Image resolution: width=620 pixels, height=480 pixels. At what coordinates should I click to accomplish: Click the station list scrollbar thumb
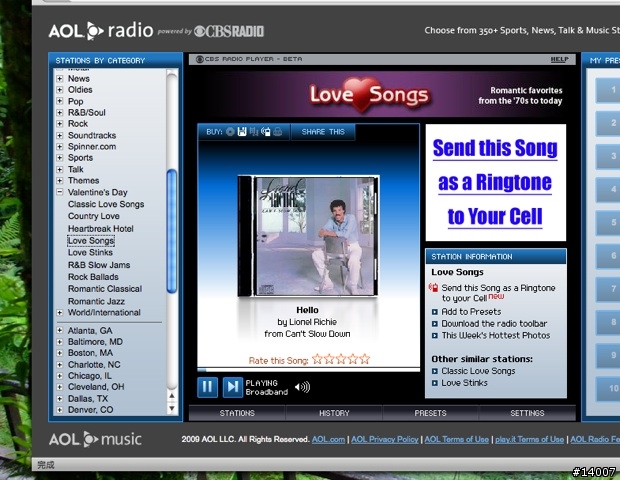coord(172,231)
